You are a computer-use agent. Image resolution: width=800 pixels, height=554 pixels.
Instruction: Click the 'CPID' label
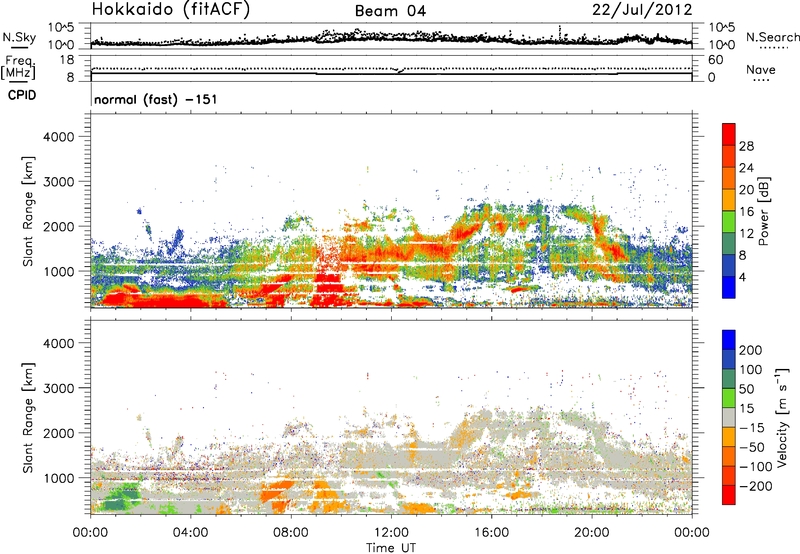22,95
